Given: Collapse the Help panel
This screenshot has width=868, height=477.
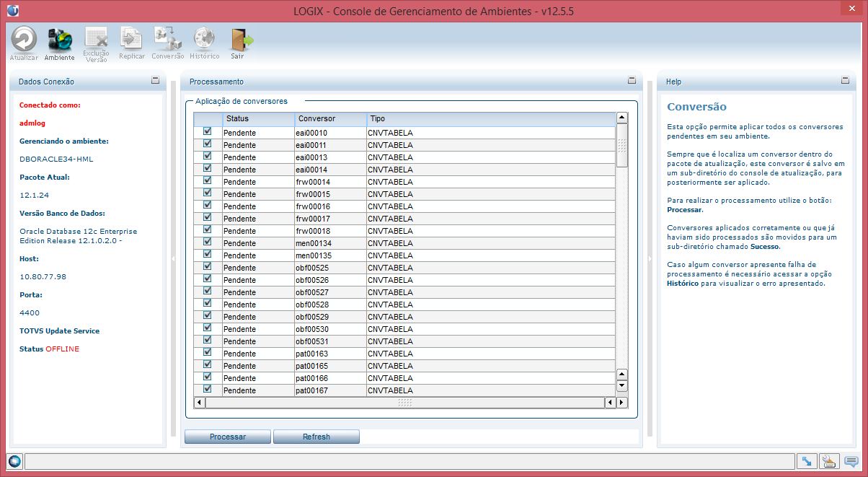Looking at the screenshot, I should tap(846, 81).
